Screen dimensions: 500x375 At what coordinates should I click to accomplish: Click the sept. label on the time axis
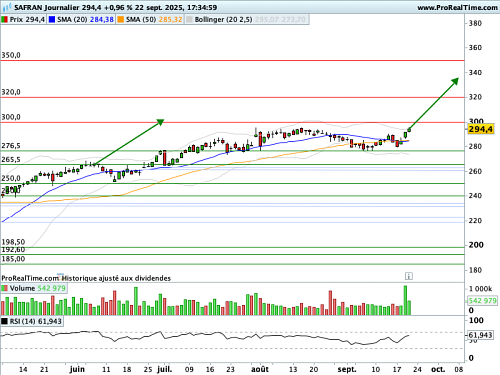point(347,369)
